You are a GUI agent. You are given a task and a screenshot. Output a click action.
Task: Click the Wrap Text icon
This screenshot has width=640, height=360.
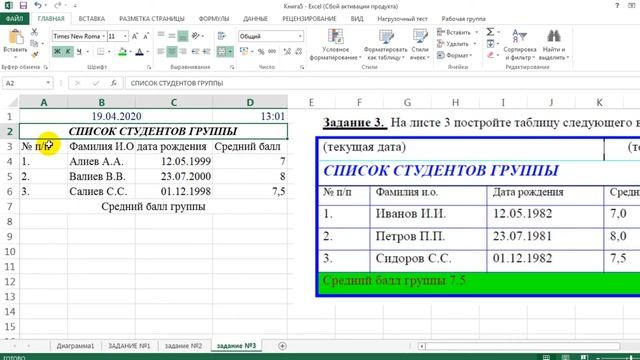coord(222,36)
